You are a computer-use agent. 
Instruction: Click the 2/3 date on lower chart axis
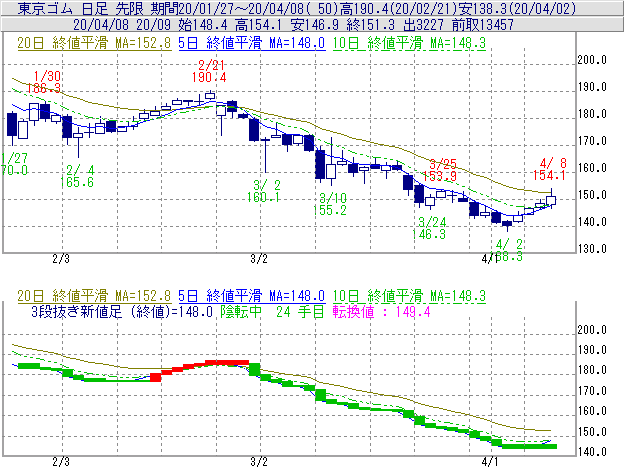click(x=61, y=462)
